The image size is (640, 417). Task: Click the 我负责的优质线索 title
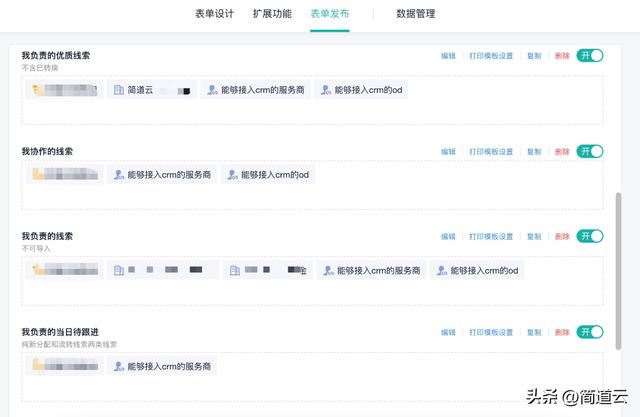pyautogui.click(x=56, y=55)
